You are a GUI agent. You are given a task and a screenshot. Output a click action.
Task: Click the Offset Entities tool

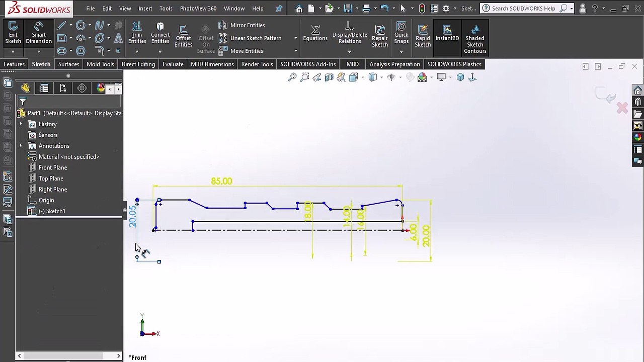(183, 35)
